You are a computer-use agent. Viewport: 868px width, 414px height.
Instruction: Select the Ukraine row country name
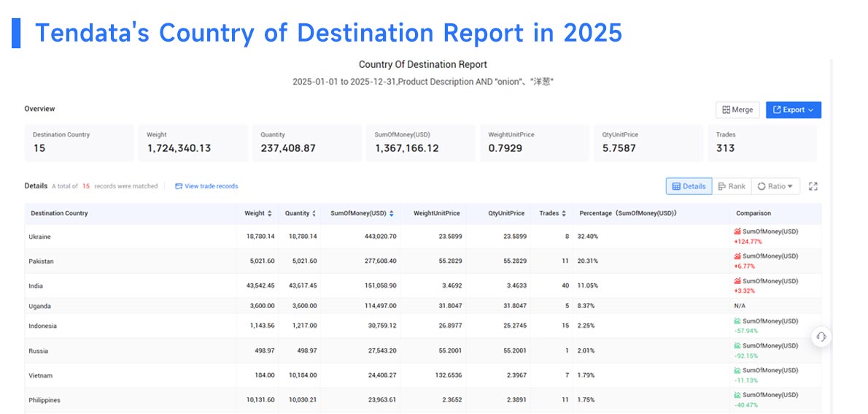pyautogui.click(x=40, y=237)
